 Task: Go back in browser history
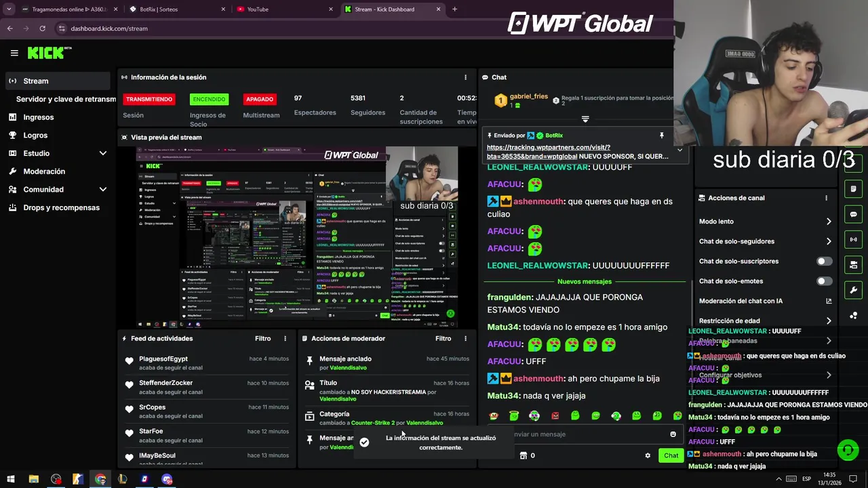point(10,28)
